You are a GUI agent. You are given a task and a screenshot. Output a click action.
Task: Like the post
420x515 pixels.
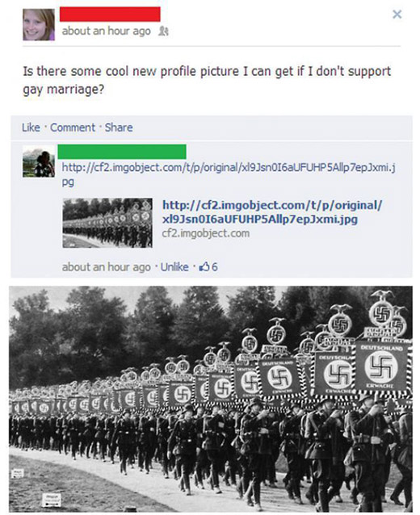[x=31, y=128]
